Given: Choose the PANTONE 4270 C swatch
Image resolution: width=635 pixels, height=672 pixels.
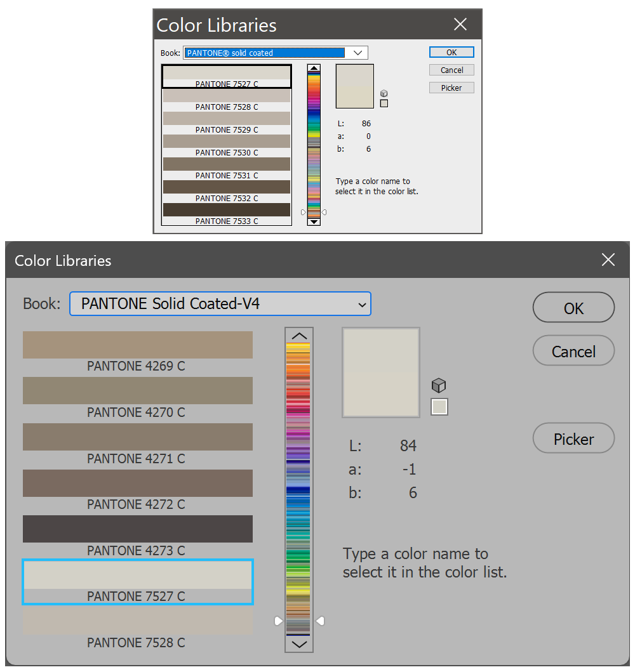Looking at the screenshot, I should click(138, 398).
